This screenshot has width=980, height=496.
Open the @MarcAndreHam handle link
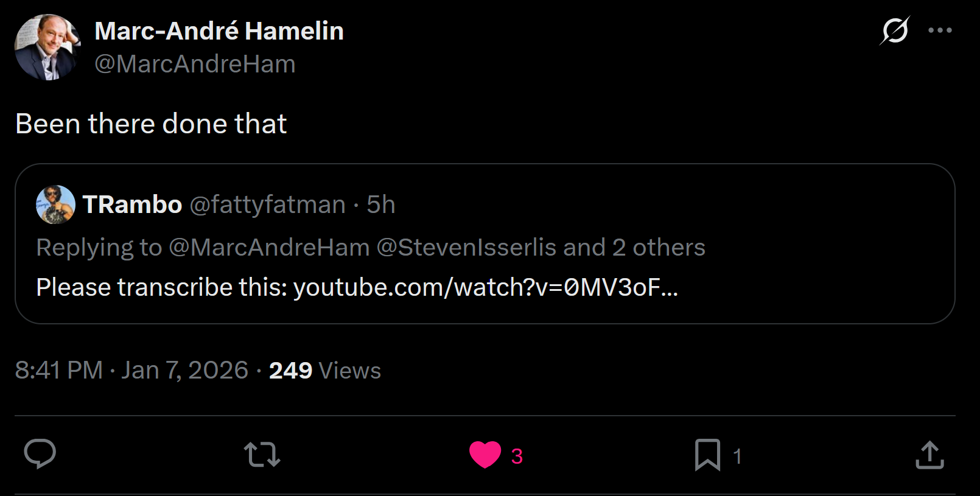coord(195,64)
